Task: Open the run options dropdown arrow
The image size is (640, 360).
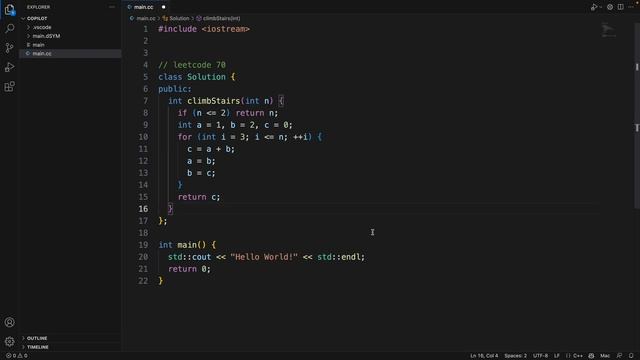Action: [600, 7]
